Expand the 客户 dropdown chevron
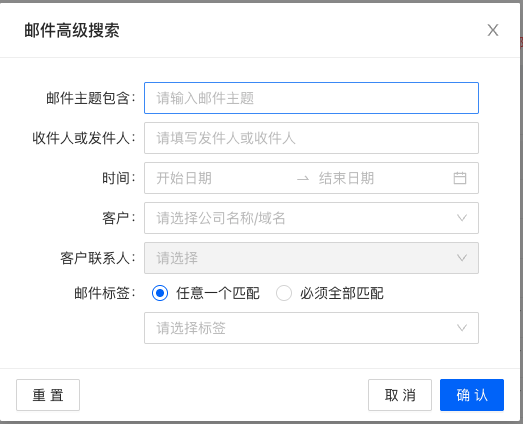The height and width of the screenshot is (424, 523). point(462,218)
